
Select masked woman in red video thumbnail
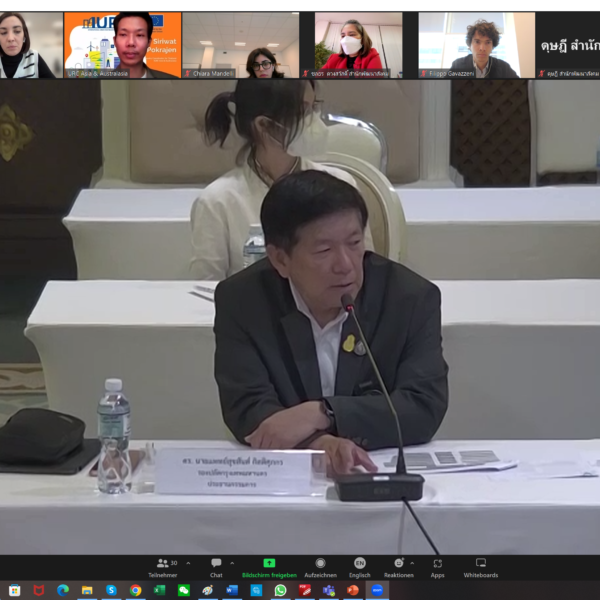[358, 45]
